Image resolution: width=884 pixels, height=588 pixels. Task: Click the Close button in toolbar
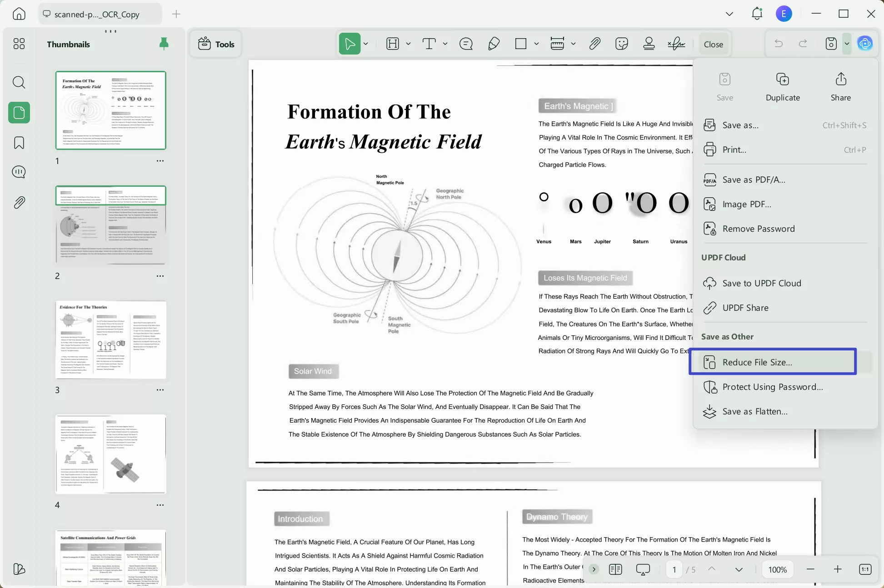point(713,44)
